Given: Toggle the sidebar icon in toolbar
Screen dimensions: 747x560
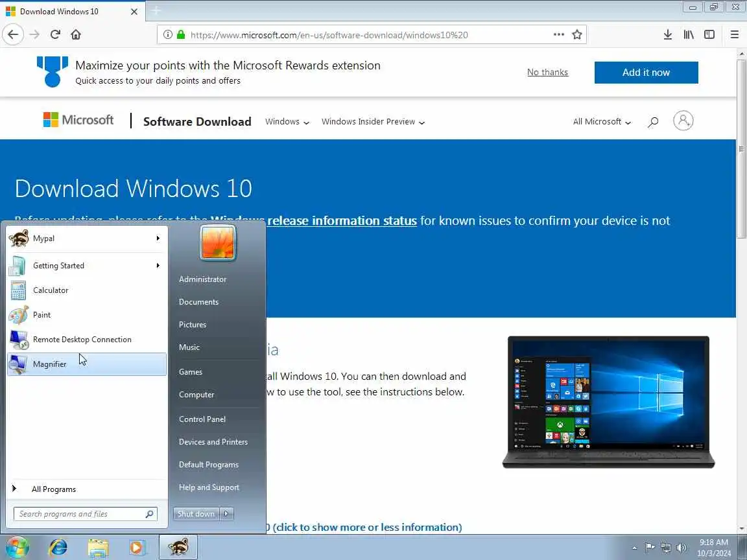Looking at the screenshot, I should 709,34.
